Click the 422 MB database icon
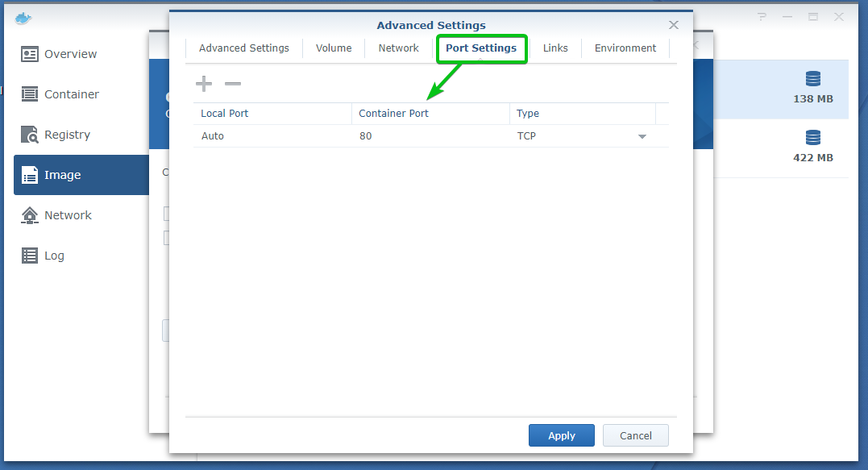Screen dimensions: 868x470 pyautogui.click(x=812, y=137)
